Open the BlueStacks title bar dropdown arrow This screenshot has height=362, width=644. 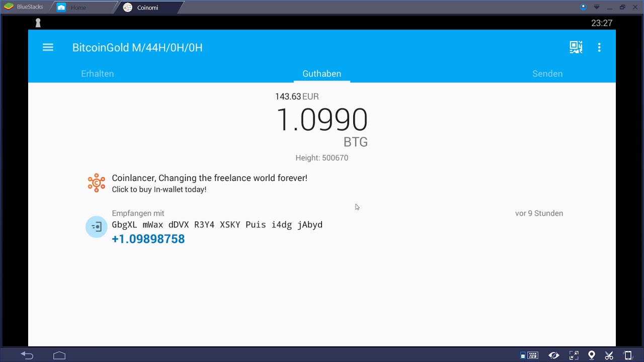[597, 7]
